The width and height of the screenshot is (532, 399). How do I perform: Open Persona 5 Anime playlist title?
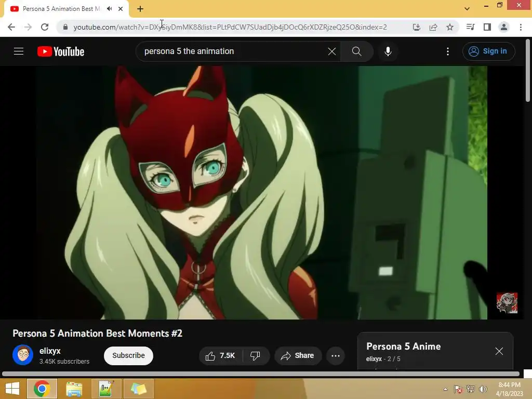[403, 347]
